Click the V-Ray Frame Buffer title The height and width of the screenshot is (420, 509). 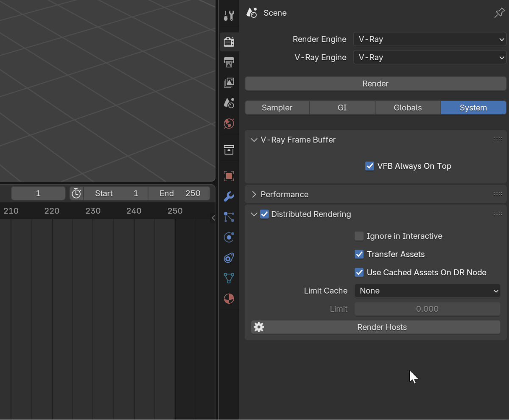coord(298,140)
